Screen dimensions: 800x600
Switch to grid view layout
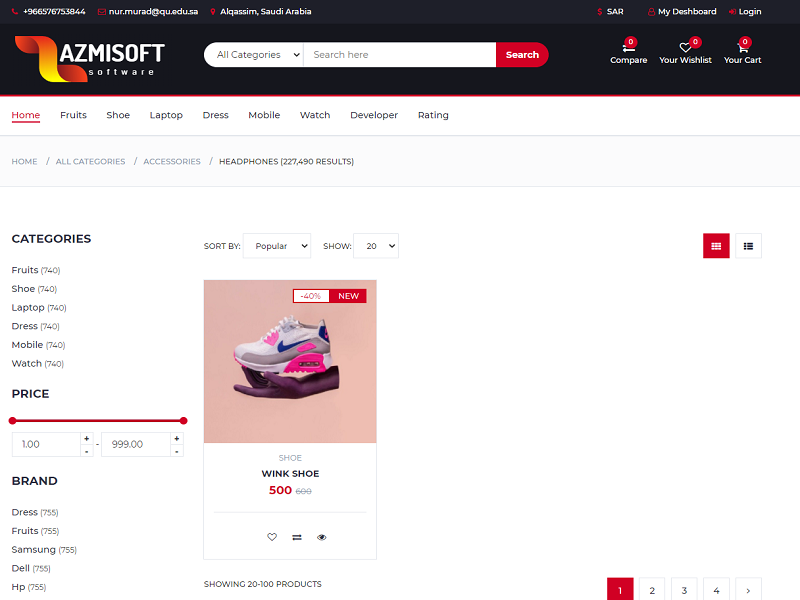click(x=716, y=245)
